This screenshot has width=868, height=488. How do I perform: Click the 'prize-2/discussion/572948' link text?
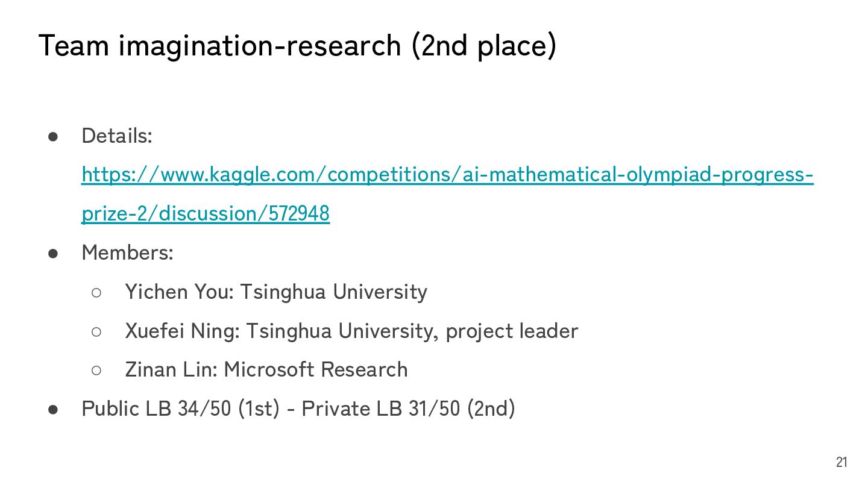pos(206,214)
